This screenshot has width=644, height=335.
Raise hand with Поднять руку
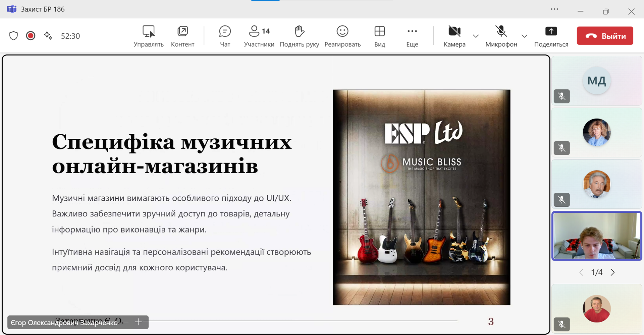[x=299, y=36]
